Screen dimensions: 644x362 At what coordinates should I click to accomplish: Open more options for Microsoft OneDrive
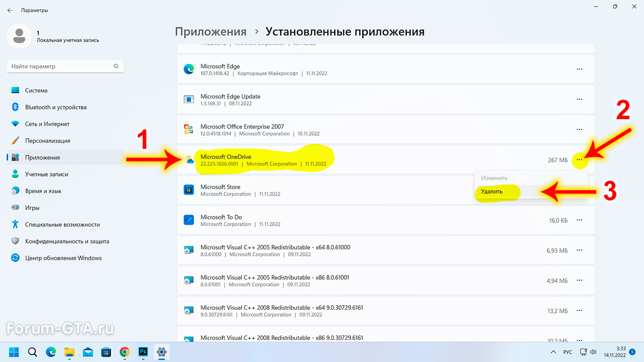point(580,160)
